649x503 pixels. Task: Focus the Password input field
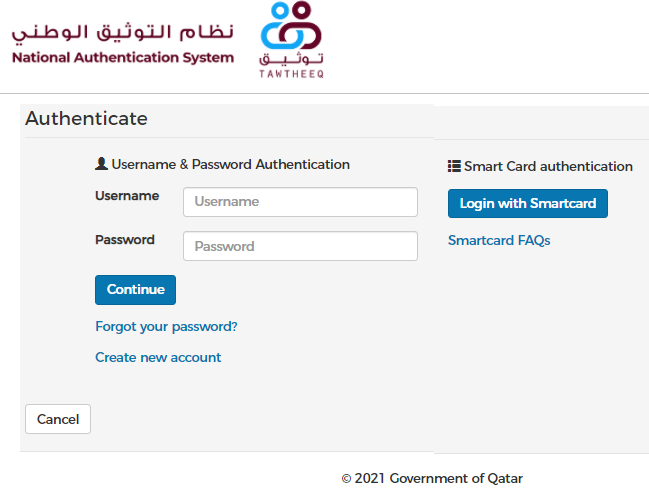[x=300, y=246]
